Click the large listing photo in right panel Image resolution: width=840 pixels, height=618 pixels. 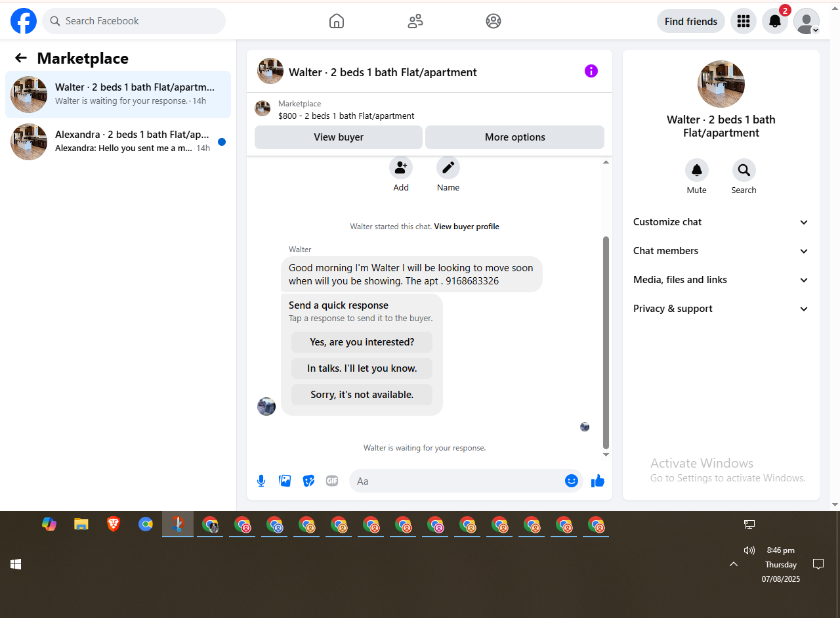coord(721,84)
